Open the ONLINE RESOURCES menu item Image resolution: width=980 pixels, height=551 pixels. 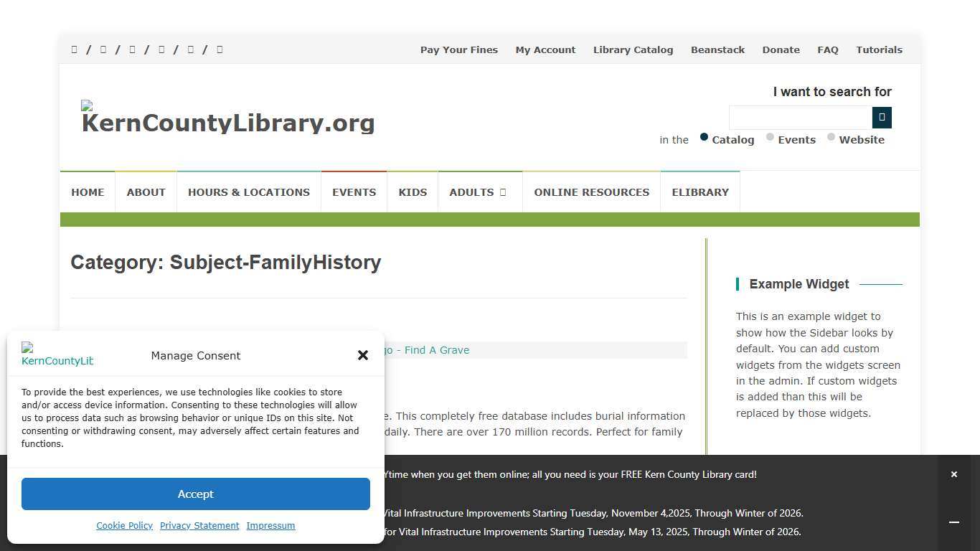tap(591, 192)
